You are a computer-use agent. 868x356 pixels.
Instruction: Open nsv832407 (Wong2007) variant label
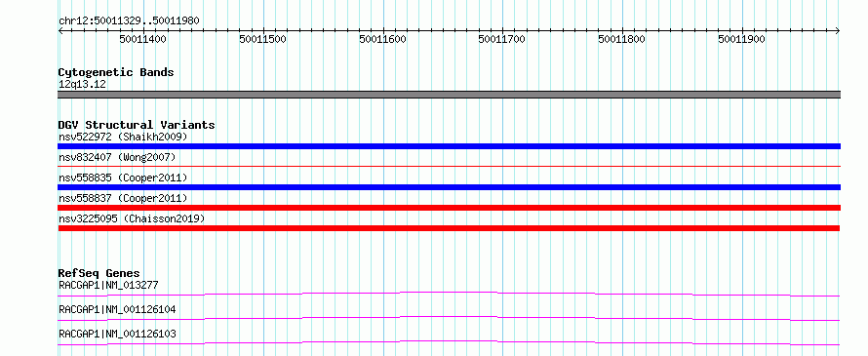pyautogui.click(x=117, y=157)
